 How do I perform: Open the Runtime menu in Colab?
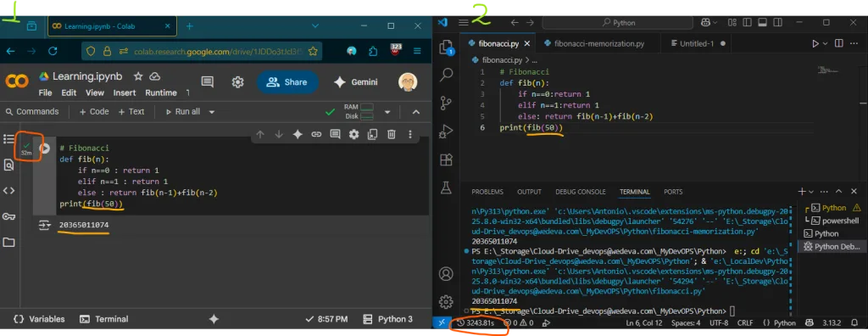point(161,92)
